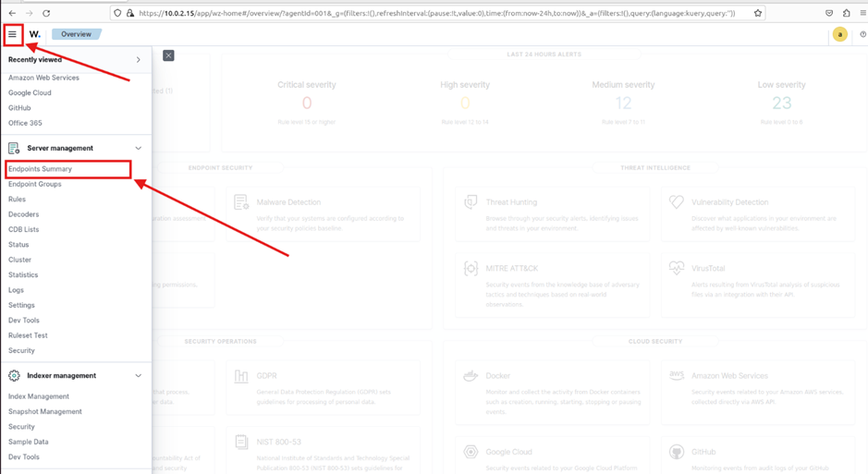Click the Docker whale icon
The image size is (868, 474).
click(x=471, y=376)
